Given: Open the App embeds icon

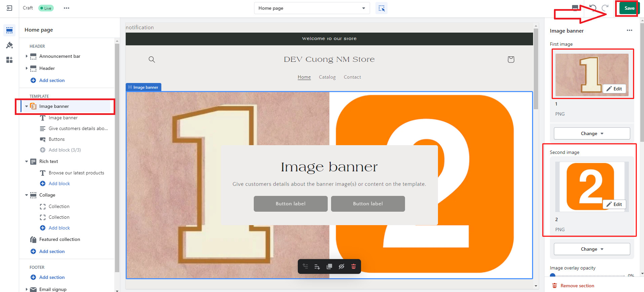Looking at the screenshot, I should (9, 60).
